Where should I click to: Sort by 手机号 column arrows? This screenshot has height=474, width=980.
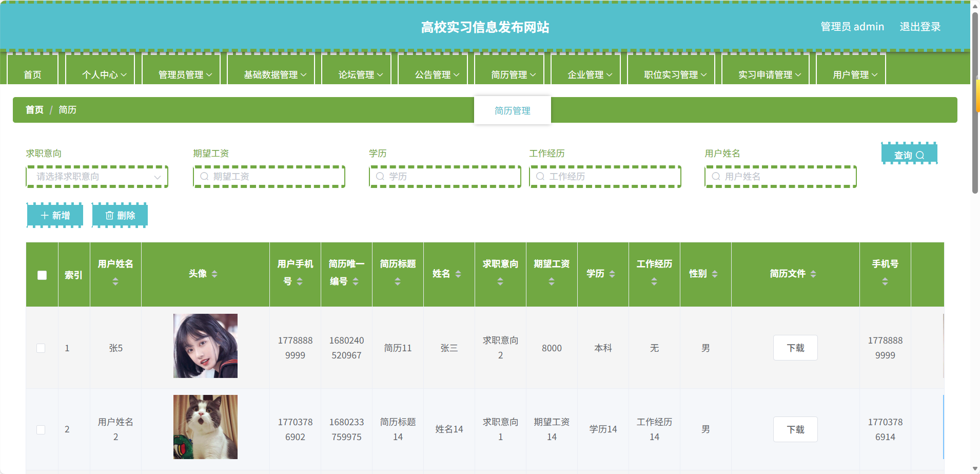[885, 281]
